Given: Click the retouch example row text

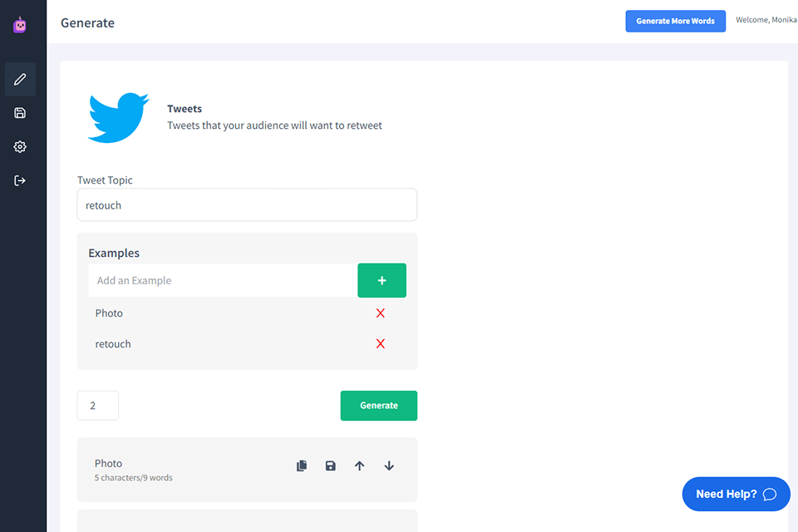Looking at the screenshot, I should (x=113, y=344).
